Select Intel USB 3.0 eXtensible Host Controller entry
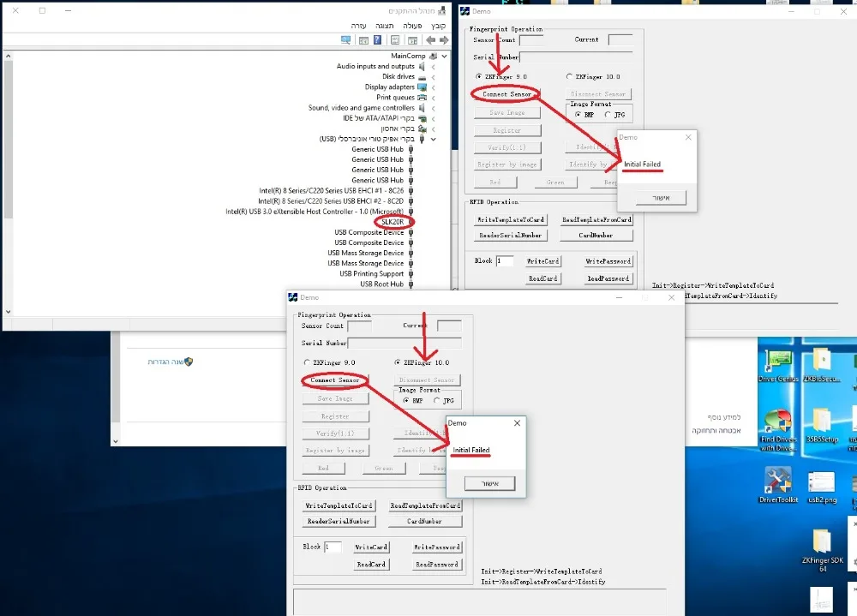Screen dimensions: 857x616 coord(315,212)
